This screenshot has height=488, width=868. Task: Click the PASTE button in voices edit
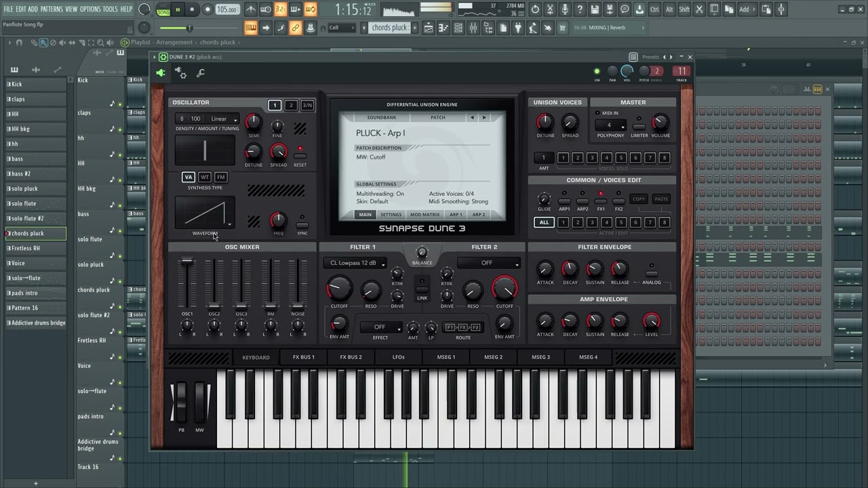point(661,199)
